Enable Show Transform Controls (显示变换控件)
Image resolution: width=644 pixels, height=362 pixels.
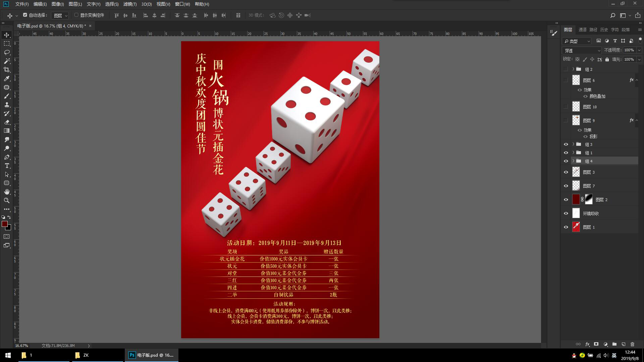point(76,15)
